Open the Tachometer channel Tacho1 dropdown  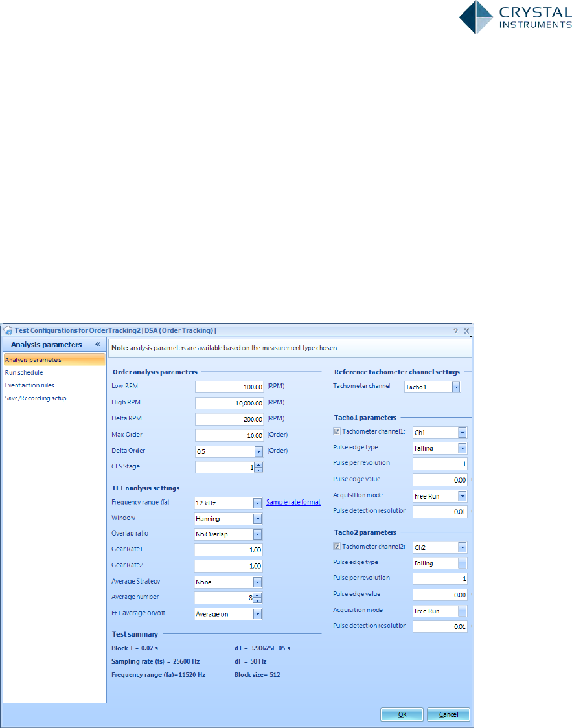[456, 387]
